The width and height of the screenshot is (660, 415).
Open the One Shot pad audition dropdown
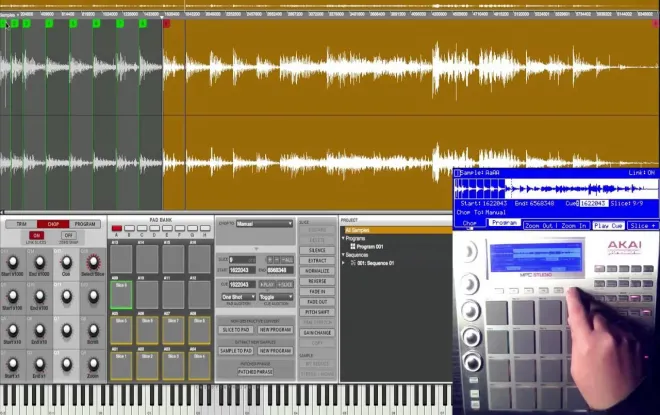pos(238,297)
